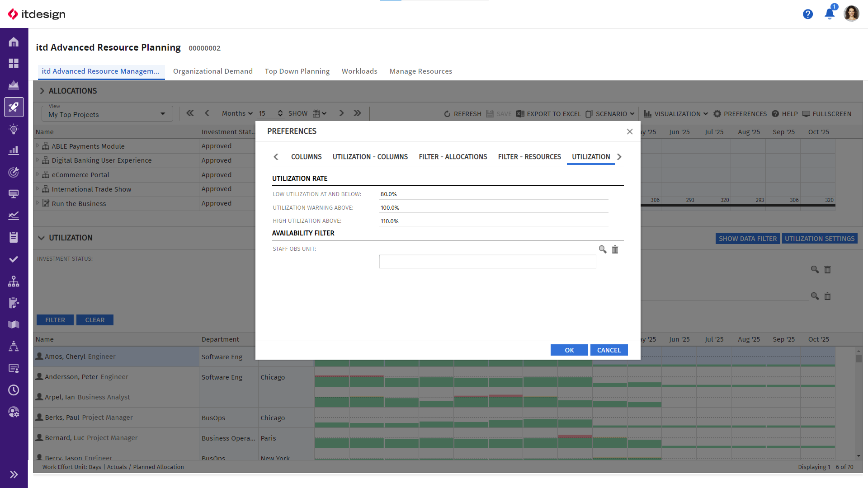Image resolution: width=868 pixels, height=488 pixels.
Task: Edit High Utilization Above field
Action: [494, 221]
